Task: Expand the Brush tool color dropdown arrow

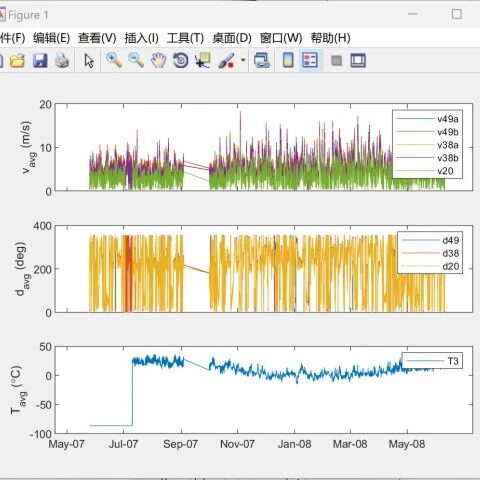Action: (243, 60)
